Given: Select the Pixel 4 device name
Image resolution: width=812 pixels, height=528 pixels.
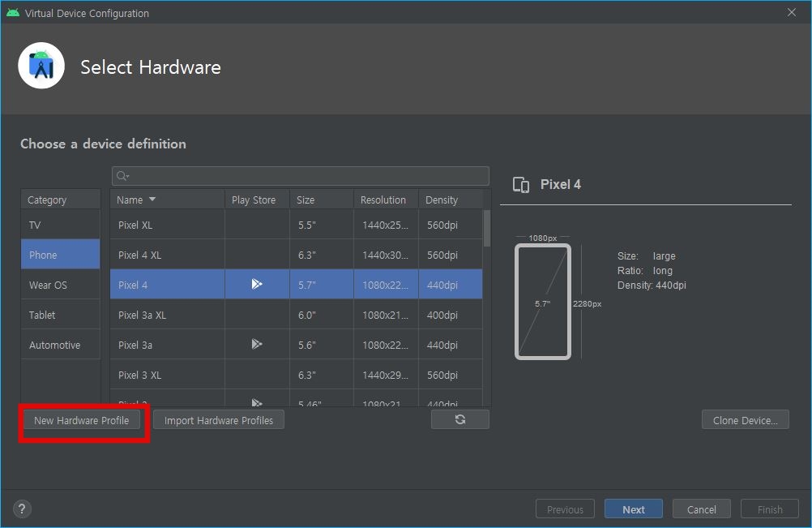Looking at the screenshot, I should [133, 285].
